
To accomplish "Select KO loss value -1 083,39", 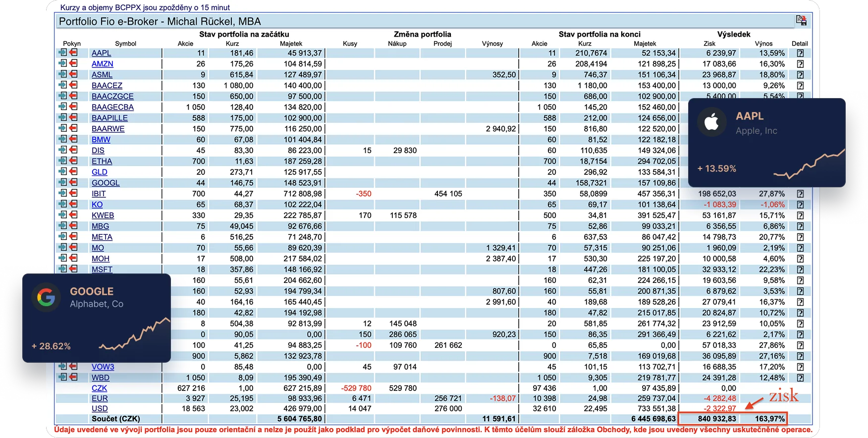I will 720,205.
